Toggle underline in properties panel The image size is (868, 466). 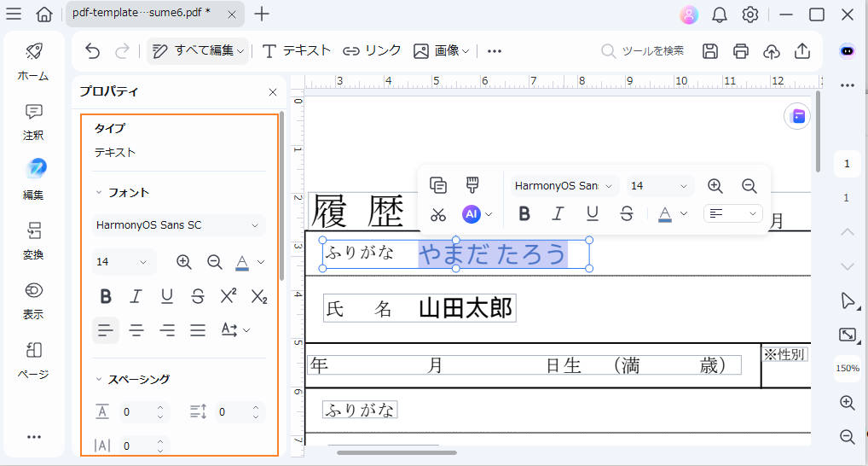(x=166, y=296)
